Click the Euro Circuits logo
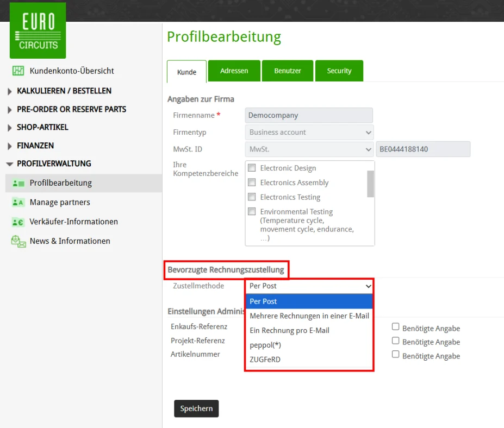This screenshot has height=428, width=504. [x=38, y=30]
